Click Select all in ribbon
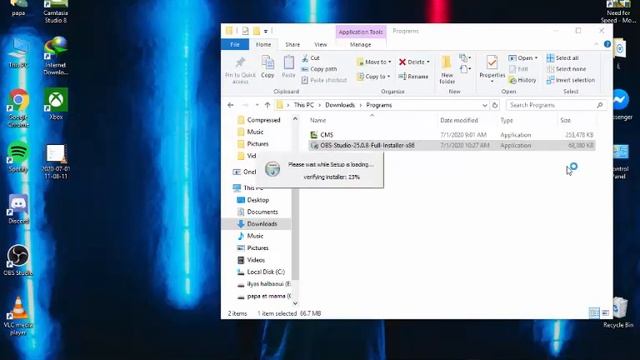Image resolution: width=640 pixels, height=360 pixels. (562, 58)
